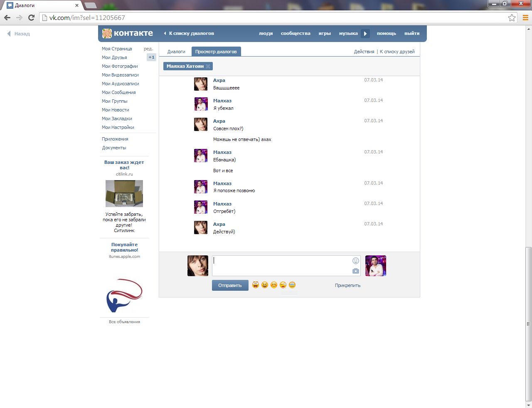Open Мои Аудиозаписи

[x=121, y=84]
